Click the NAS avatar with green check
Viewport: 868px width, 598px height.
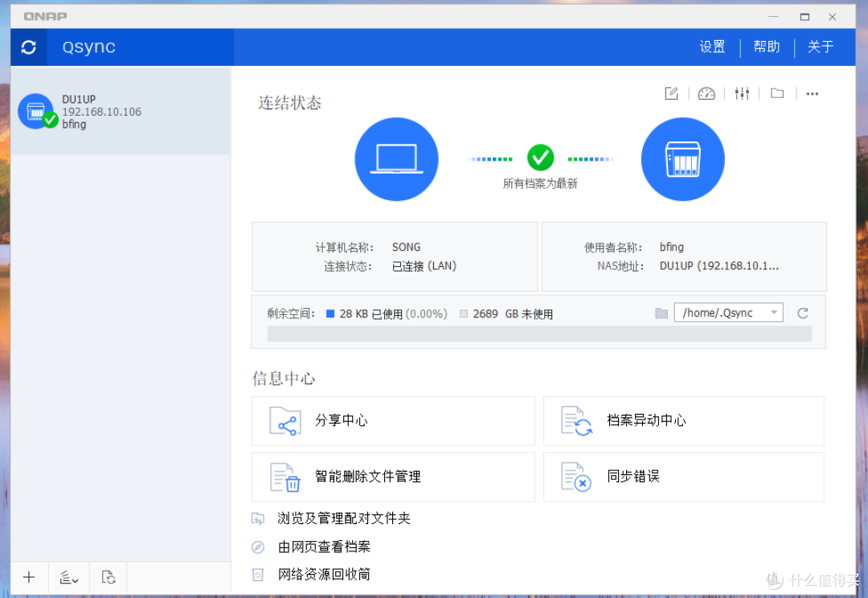[38, 111]
